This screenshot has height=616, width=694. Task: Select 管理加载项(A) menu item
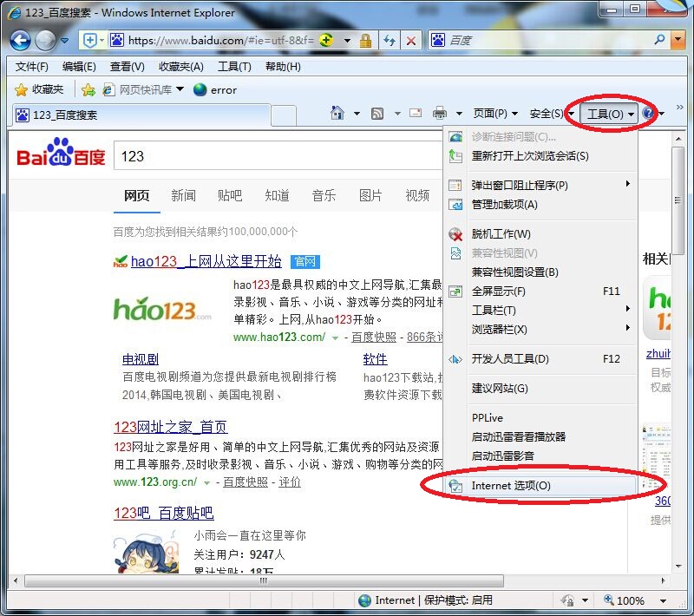coord(540,205)
